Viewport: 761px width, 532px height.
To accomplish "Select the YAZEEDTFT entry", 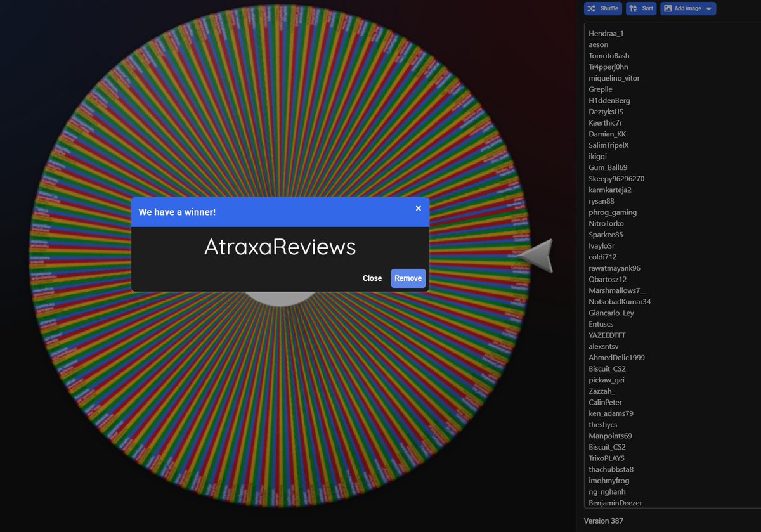I will point(608,335).
